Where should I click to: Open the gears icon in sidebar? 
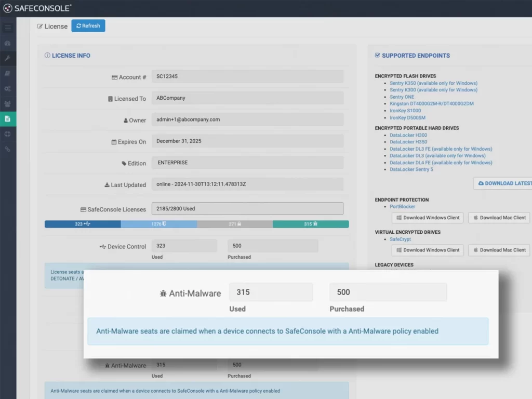[x=8, y=89]
